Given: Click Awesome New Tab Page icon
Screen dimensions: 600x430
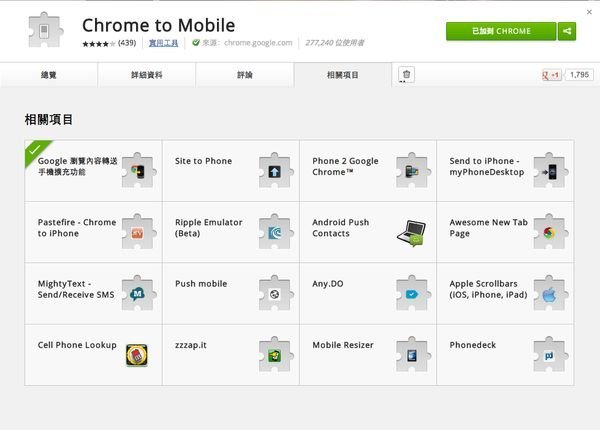Looking at the screenshot, I should (x=549, y=232).
